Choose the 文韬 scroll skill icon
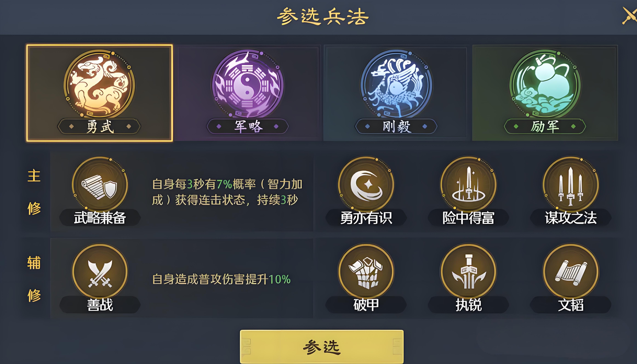 pyautogui.click(x=571, y=272)
